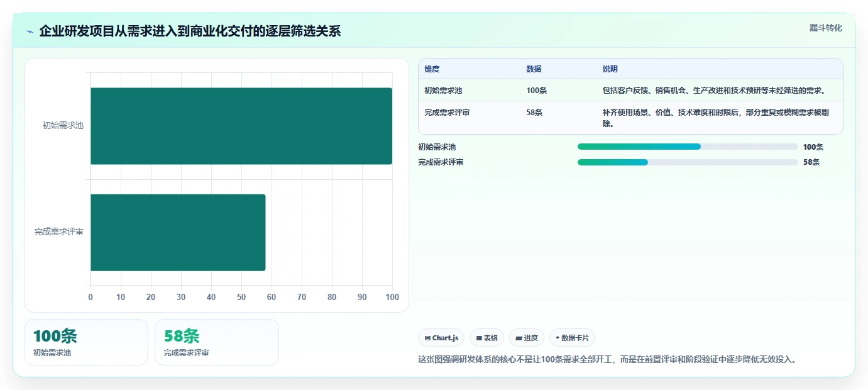
Task: Select the 初始需求池 table cell
Action: [x=443, y=91]
